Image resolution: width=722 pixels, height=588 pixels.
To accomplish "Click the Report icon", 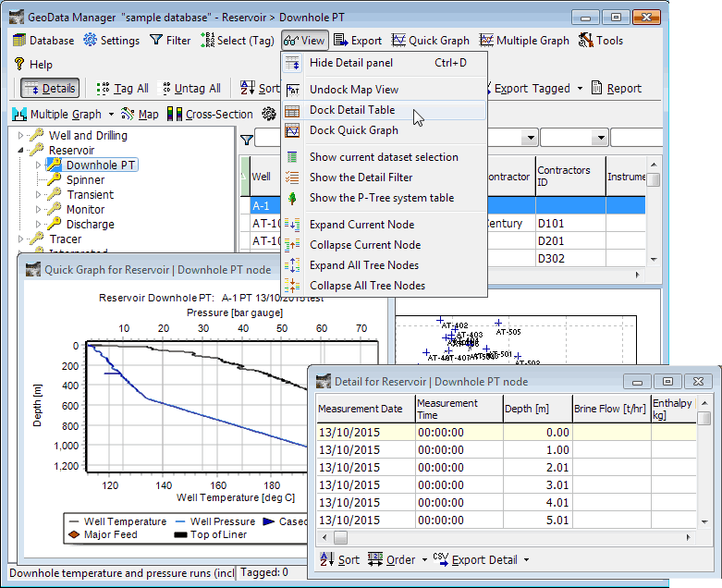I will (x=597, y=88).
